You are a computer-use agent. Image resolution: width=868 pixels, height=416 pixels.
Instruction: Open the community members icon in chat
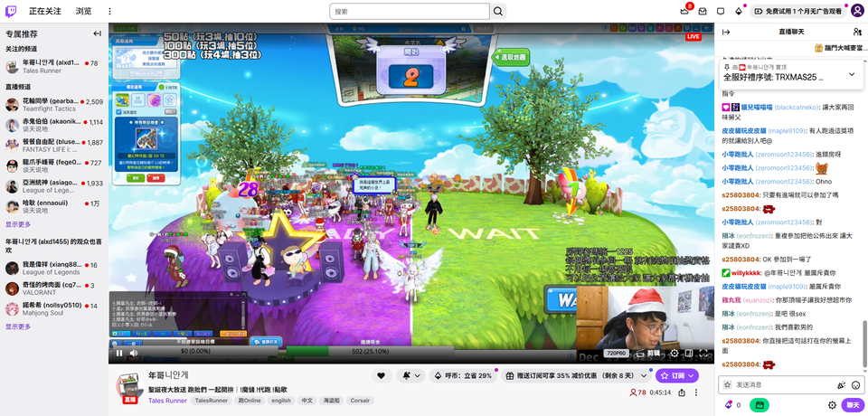tap(856, 32)
